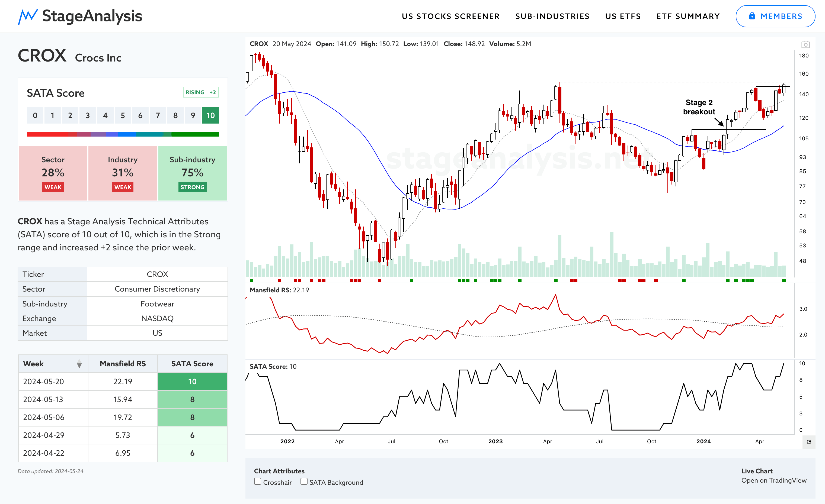This screenshot has height=504, width=825.
Task: Enable the SATA Background checkbox
Action: point(304,481)
